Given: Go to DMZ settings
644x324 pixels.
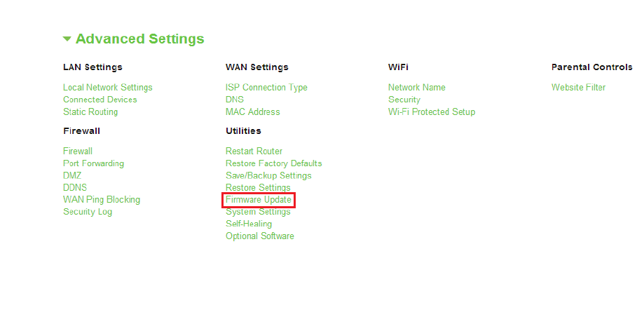Looking at the screenshot, I should click(72, 175).
